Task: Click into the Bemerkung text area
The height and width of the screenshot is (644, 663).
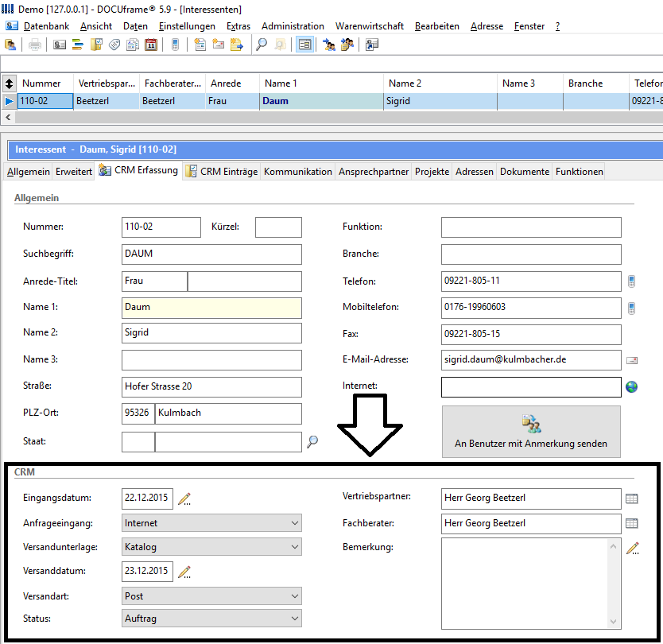Action: pos(525,584)
